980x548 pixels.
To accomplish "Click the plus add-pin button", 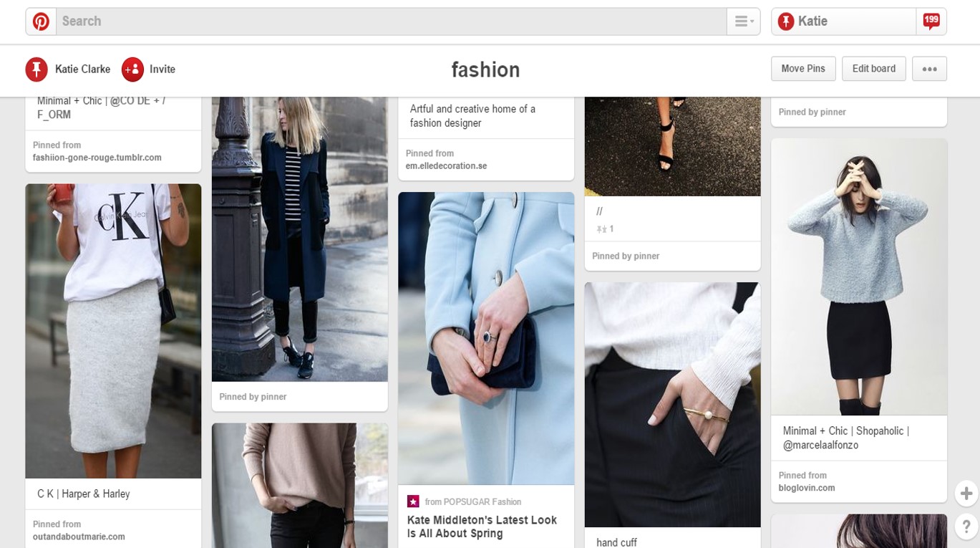I will [x=966, y=493].
